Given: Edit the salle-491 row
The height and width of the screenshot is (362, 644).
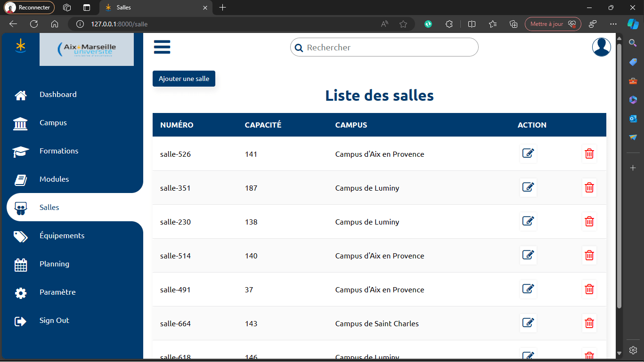Looking at the screenshot, I should click(528, 289).
